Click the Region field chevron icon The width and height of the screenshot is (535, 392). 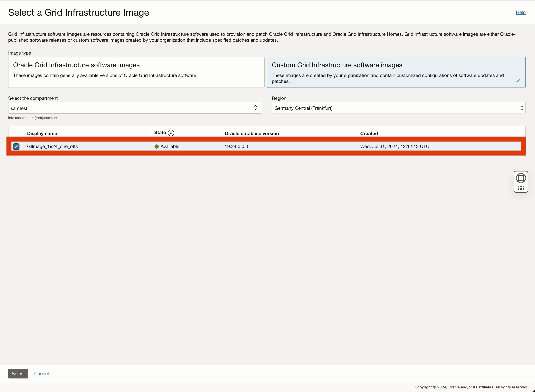point(521,108)
